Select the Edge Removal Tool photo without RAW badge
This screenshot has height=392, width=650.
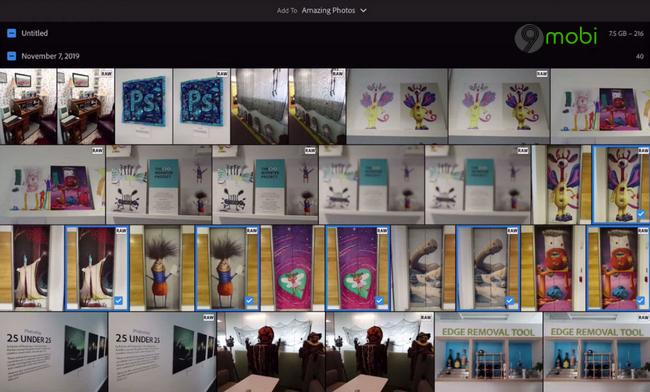point(489,352)
